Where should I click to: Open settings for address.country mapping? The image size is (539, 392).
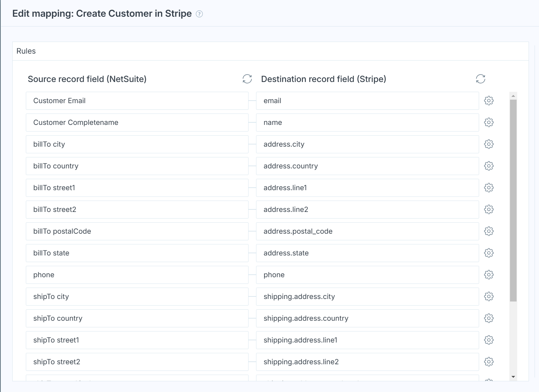(x=489, y=166)
